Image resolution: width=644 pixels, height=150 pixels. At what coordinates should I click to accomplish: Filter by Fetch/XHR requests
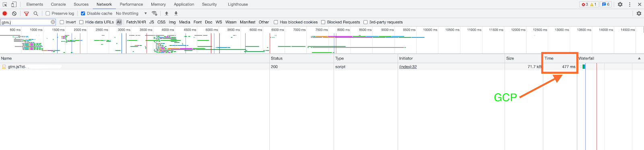coord(136,22)
